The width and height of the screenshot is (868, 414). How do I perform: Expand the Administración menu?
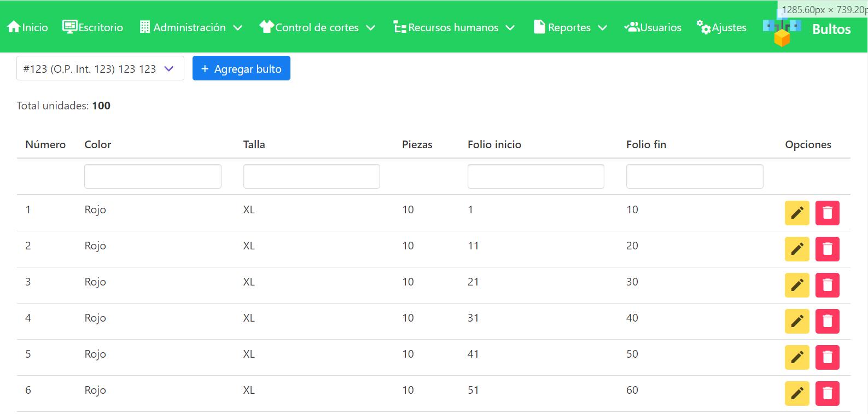pyautogui.click(x=191, y=27)
